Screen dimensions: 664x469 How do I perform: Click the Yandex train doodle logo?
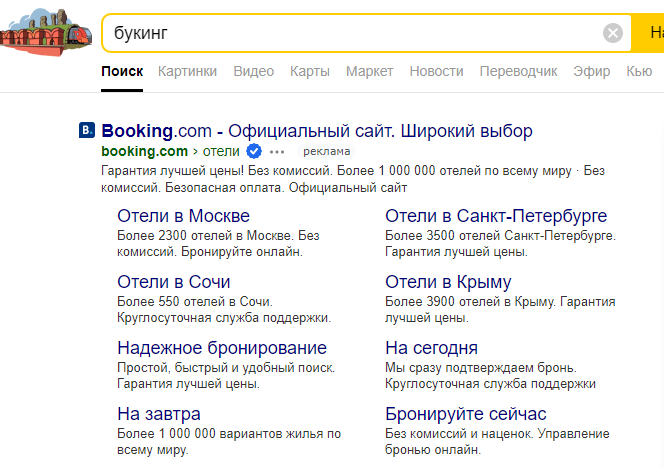[46, 32]
